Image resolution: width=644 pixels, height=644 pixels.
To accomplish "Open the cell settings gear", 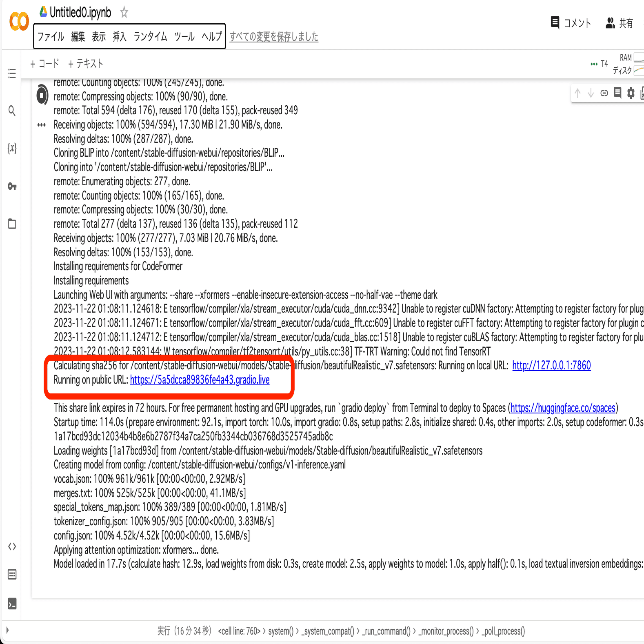I will (631, 93).
